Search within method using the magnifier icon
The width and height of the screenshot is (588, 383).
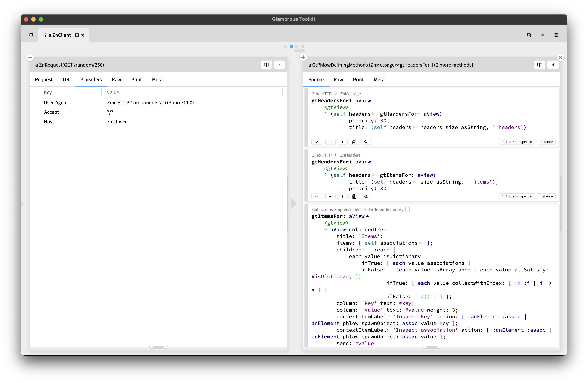366,142
